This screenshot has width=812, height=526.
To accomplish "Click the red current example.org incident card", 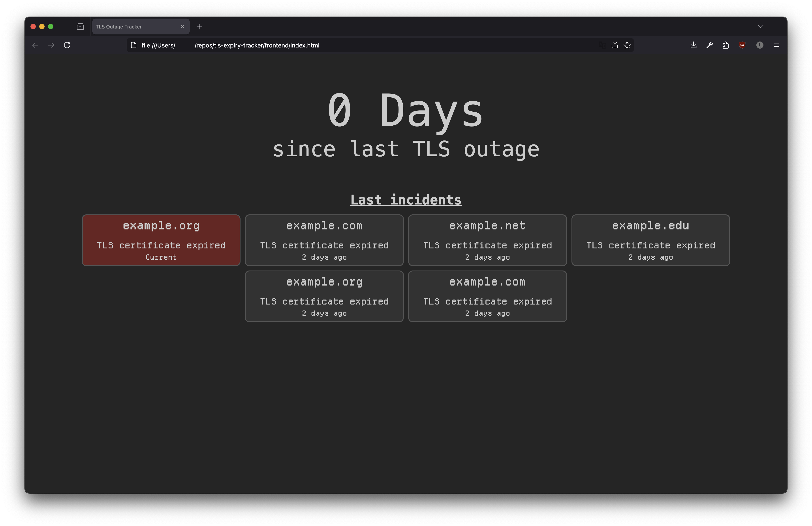I will tap(161, 240).
